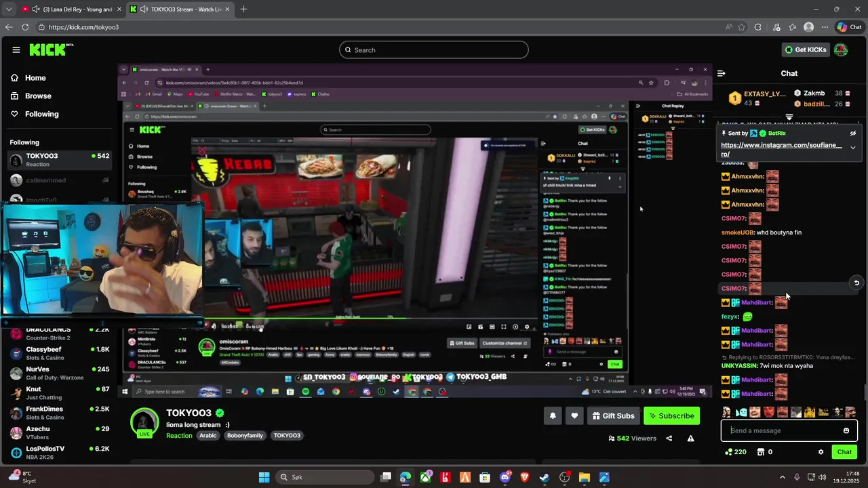This screenshot has width=868, height=488.
Task: Select TOKYOO3 channel in Following list
Action: tap(60, 160)
